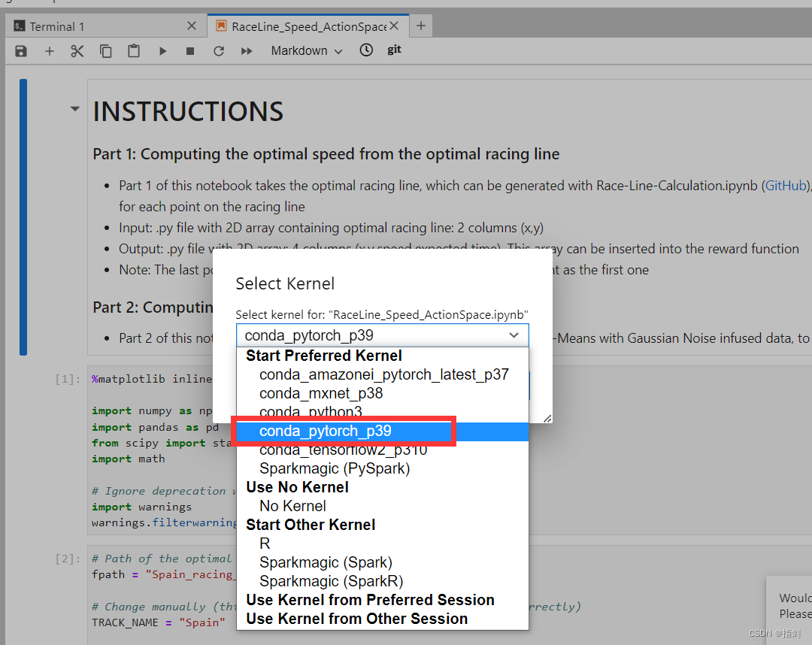
Task: Close the Terminal 1 tab
Action: click(x=192, y=26)
